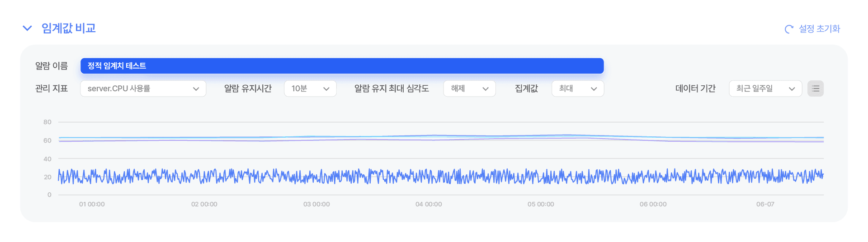
Task: Open the 최대 aggregation dropdown
Action: pyautogui.click(x=578, y=88)
